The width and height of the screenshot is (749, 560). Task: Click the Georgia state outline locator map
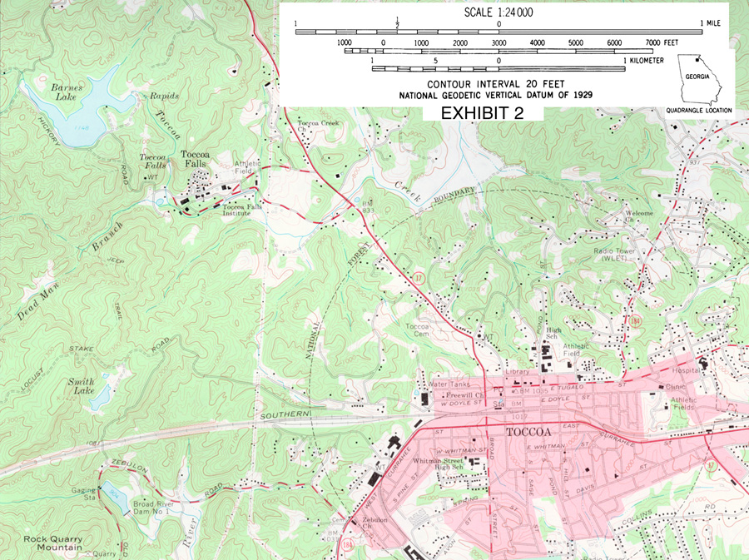(x=700, y=79)
